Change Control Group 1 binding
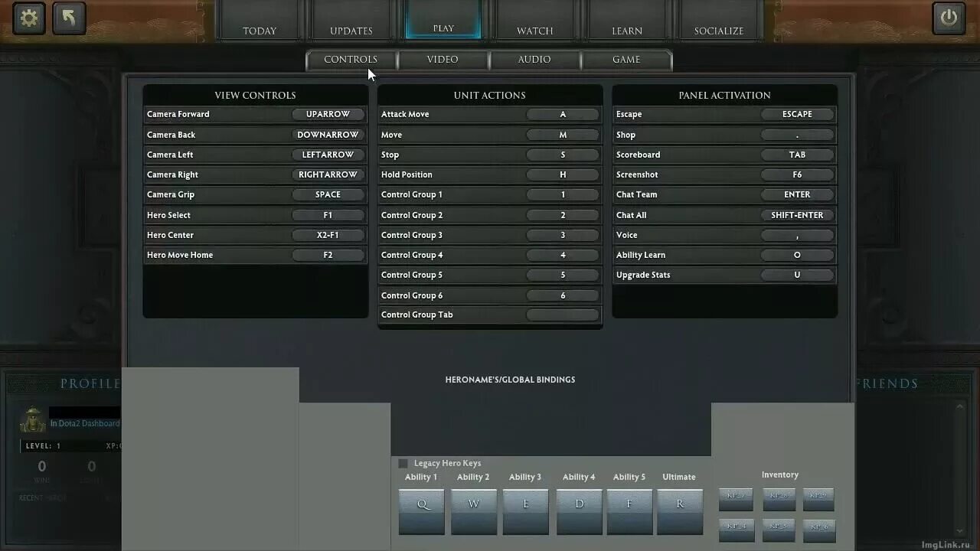Viewport: 980px width, 551px height. (x=563, y=194)
